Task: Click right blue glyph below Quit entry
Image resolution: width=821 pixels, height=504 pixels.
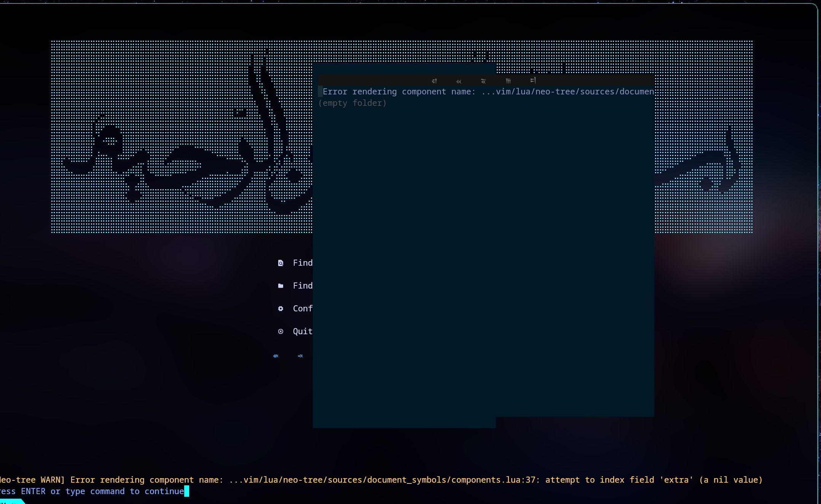Action: (x=300, y=356)
